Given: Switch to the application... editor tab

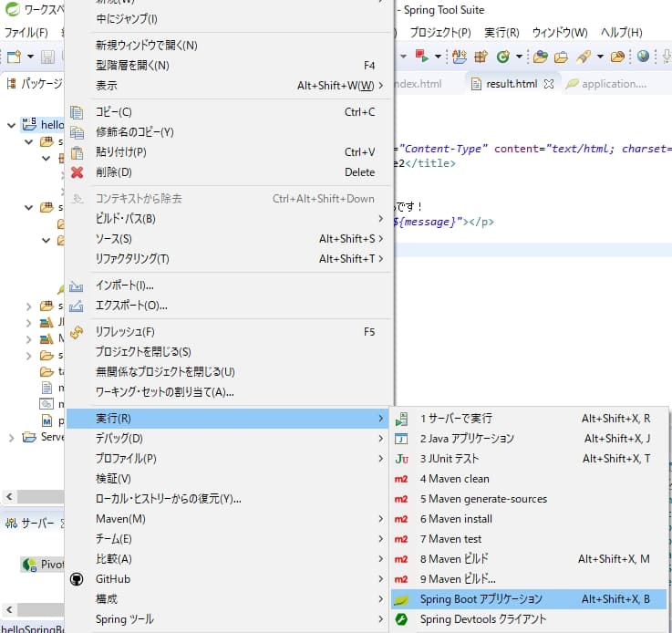Looking at the screenshot, I should click(x=607, y=84).
